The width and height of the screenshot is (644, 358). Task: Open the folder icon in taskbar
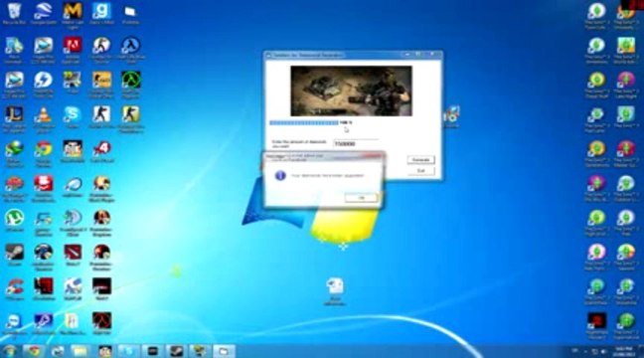[80, 351]
